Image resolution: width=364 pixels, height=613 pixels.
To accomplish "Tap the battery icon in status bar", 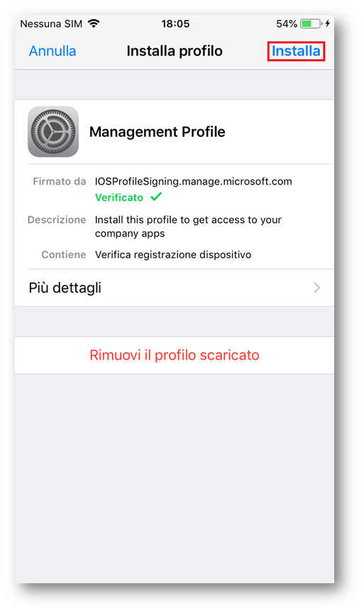I will coord(311,24).
